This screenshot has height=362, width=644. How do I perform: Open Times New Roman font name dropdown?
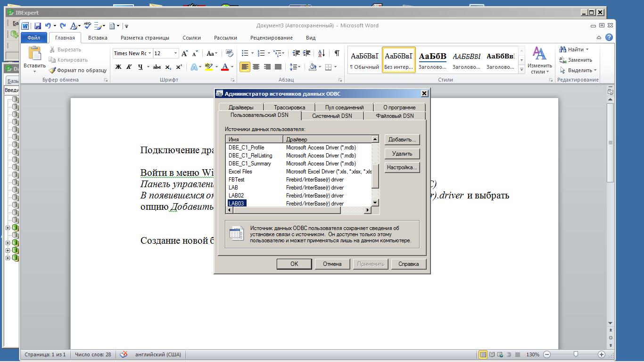[149, 53]
